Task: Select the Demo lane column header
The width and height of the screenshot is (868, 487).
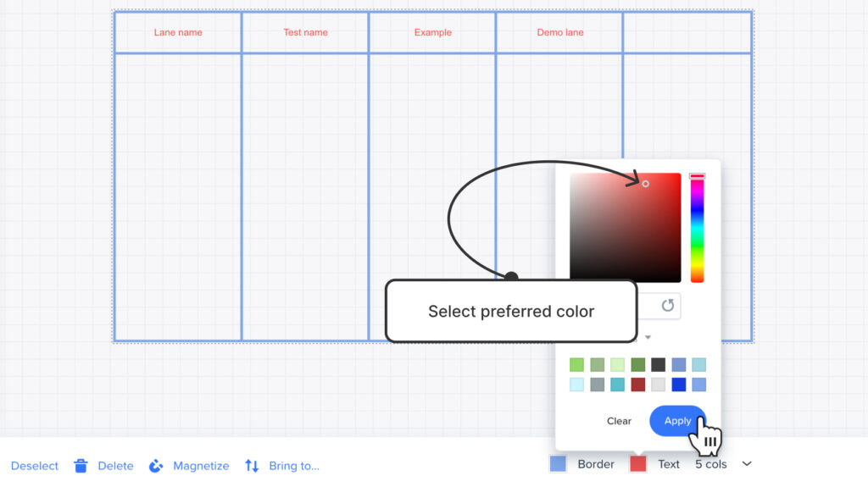Action: pos(560,33)
